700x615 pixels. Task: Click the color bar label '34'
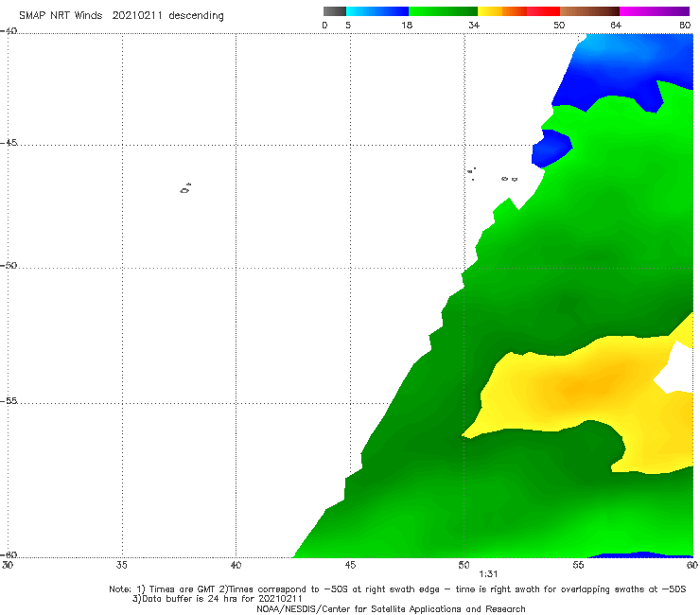coord(474,26)
